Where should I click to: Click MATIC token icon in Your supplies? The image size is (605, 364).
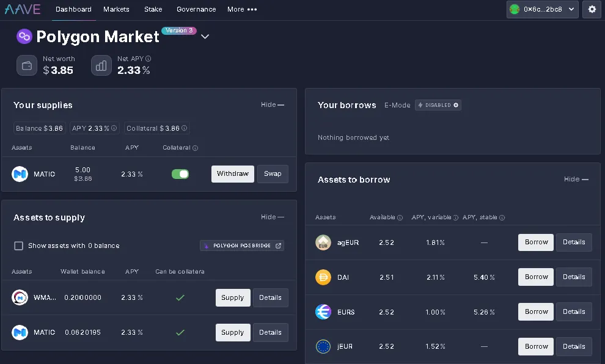pyautogui.click(x=20, y=174)
